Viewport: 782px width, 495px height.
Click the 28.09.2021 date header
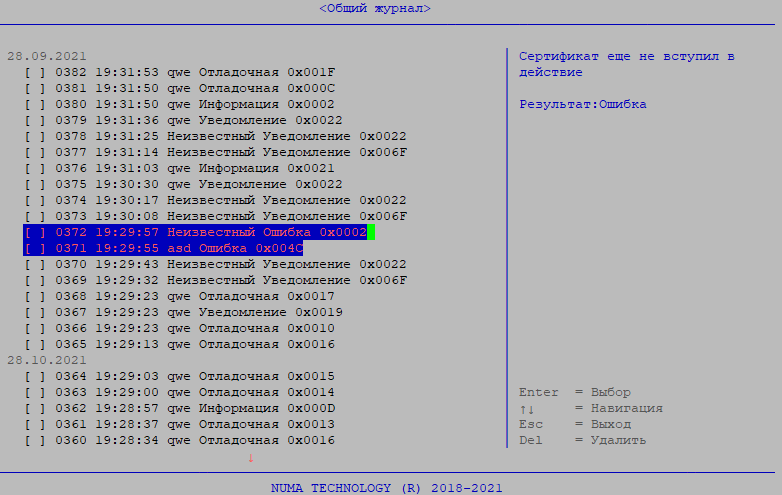(44, 57)
